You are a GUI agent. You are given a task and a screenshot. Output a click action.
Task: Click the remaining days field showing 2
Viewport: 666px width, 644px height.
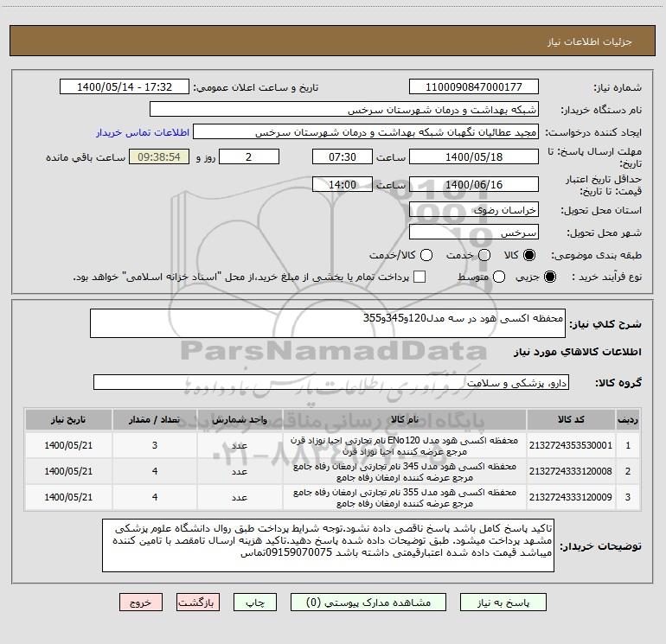pos(249,156)
